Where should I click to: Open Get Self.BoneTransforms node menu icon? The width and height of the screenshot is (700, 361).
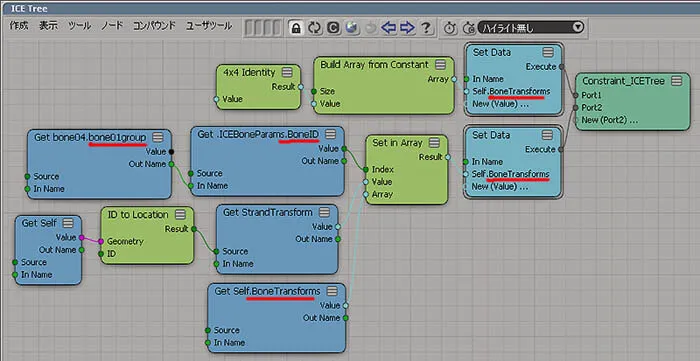pos(331,291)
